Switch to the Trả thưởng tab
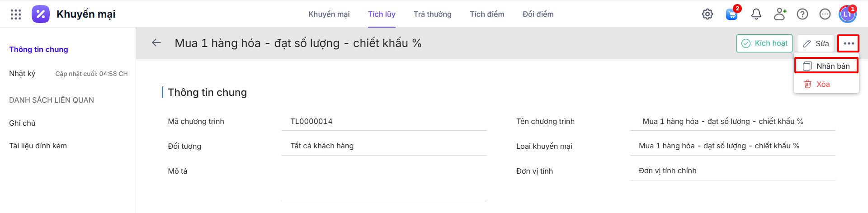The height and width of the screenshot is (213, 868). (x=432, y=14)
